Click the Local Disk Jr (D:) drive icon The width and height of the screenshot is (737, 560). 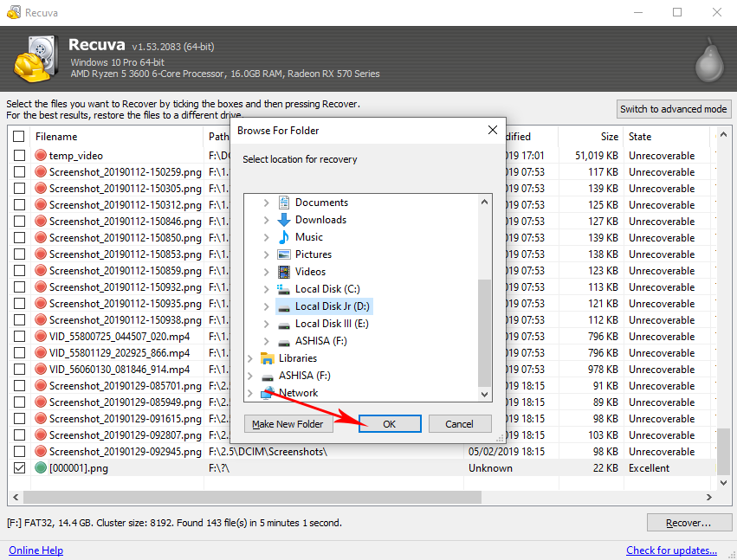(x=283, y=308)
